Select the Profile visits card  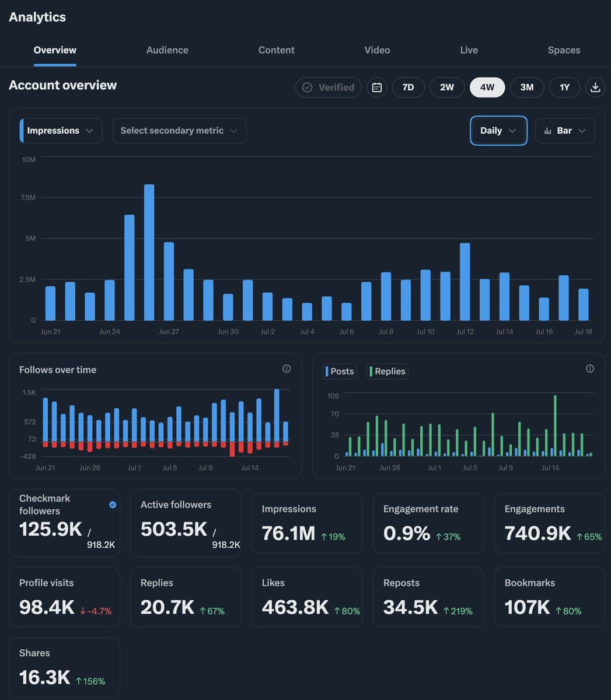coord(64,597)
